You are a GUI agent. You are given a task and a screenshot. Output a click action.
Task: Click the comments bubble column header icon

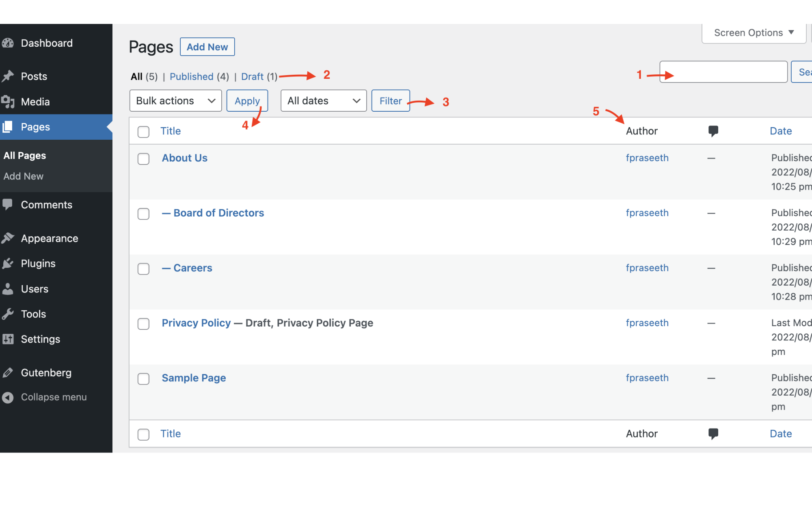(x=713, y=131)
